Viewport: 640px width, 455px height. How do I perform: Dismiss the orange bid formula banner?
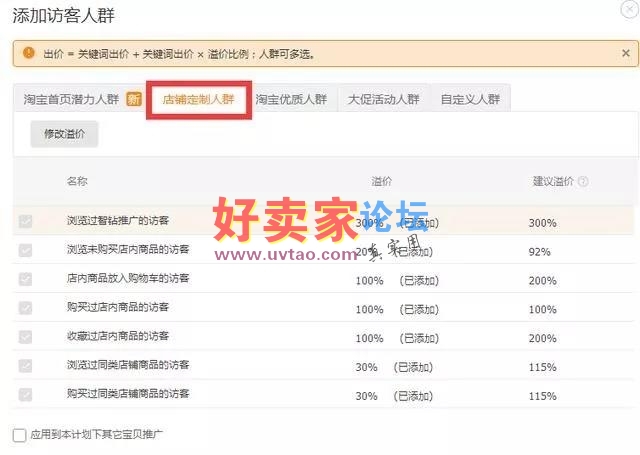point(624,52)
